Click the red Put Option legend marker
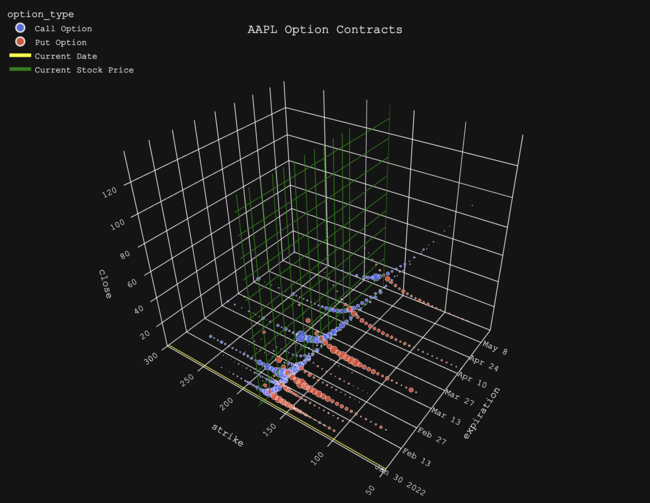Viewport: 650px width, 503px height. pyautogui.click(x=20, y=42)
